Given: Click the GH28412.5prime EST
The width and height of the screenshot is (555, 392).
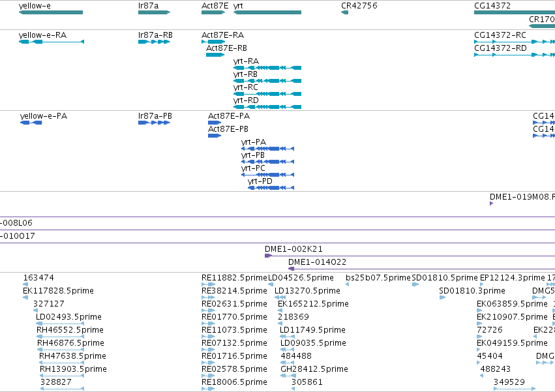Looking at the screenshot, I should [288, 376].
